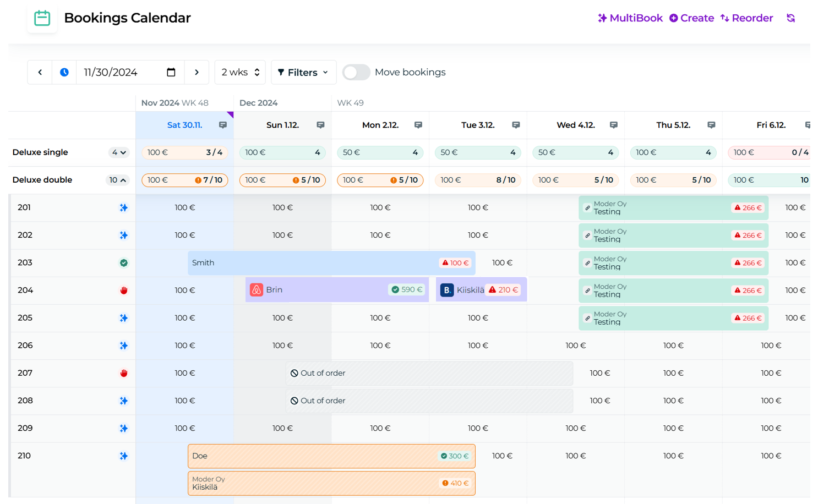Click the 410 € badge on Moder Oy Kiiskilä booking
818x504 pixels.
tap(455, 483)
